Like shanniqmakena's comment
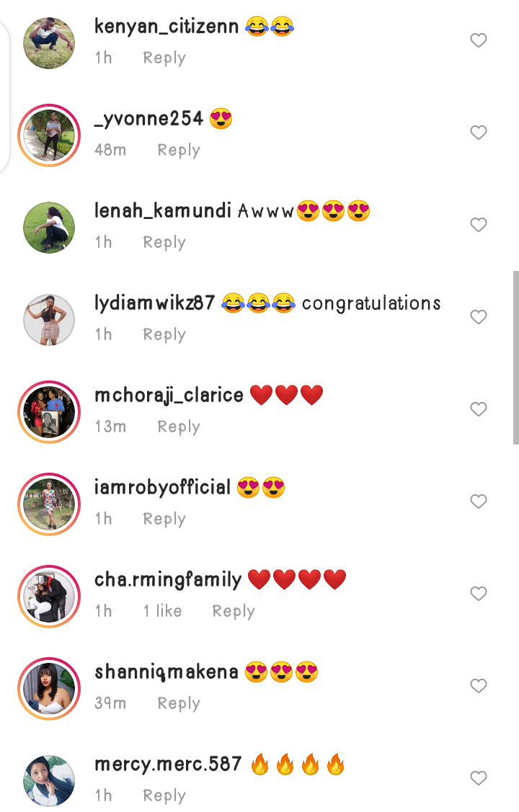 (478, 686)
